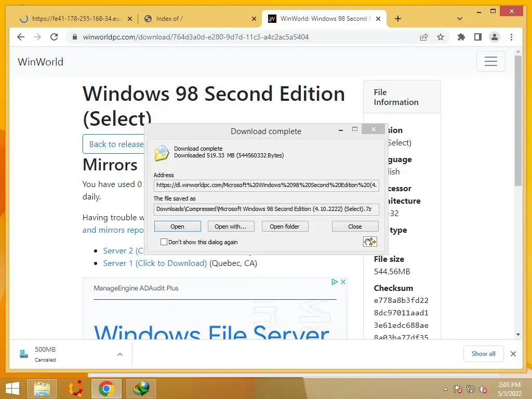The width and height of the screenshot is (532, 399).
Task: Click the Open folder button
Action: pyautogui.click(x=285, y=227)
